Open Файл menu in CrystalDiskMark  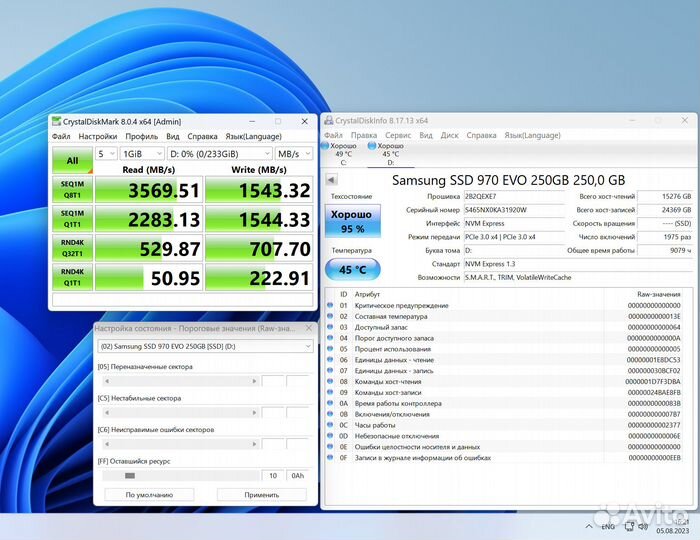[x=61, y=136]
